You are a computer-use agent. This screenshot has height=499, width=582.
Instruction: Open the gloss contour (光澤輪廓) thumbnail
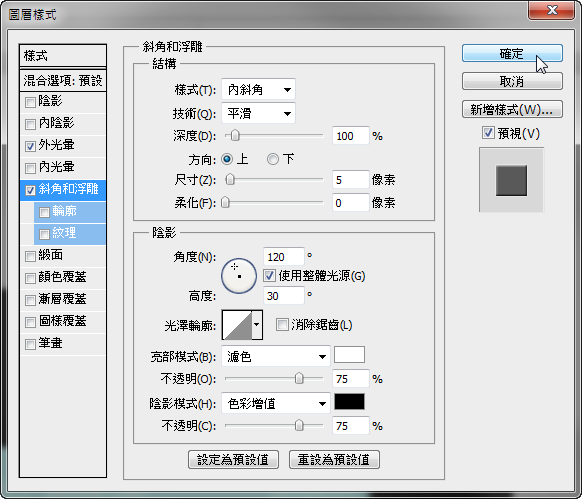pyautogui.click(x=237, y=325)
